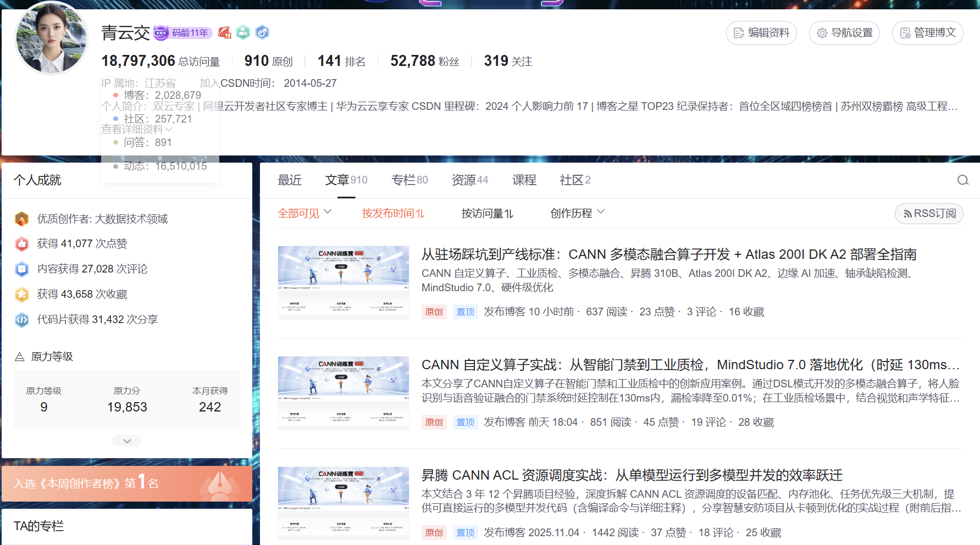The width and height of the screenshot is (980, 545).
Task: Click thumbnail of 昇腾 CANN ACL article
Action: [344, 503]
